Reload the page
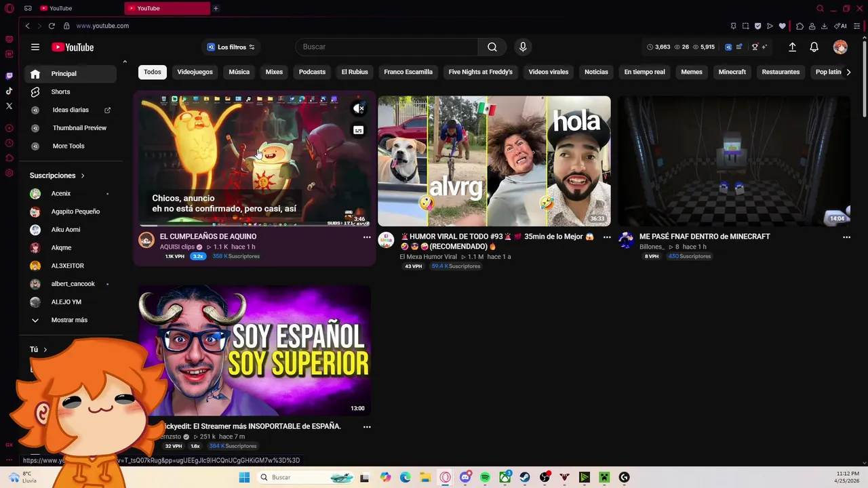 pyautogui.click(x=52, y=26)
